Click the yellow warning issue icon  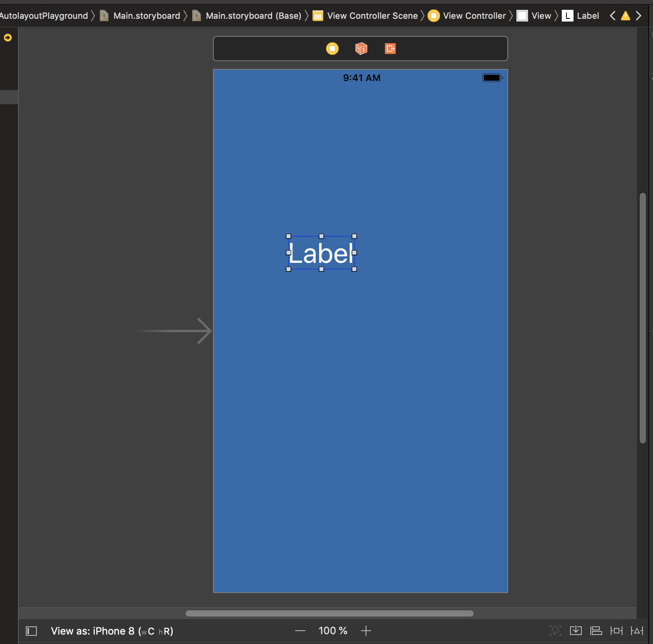[x=626, y=16]
